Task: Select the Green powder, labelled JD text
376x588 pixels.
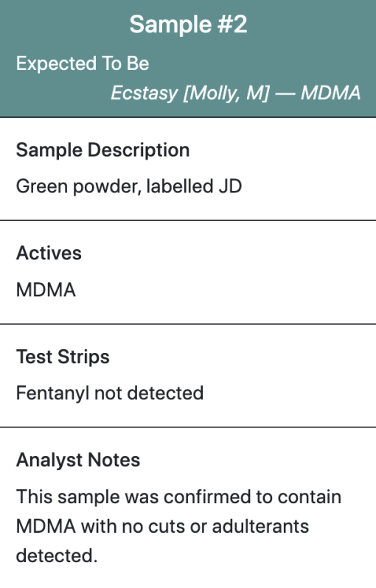Action: 129,186
